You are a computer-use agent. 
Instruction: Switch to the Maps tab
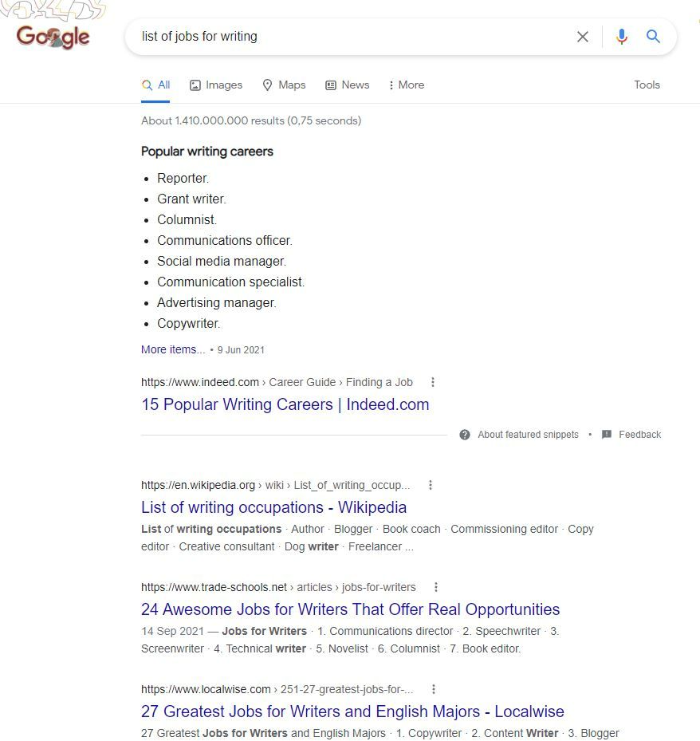[285, 85]
